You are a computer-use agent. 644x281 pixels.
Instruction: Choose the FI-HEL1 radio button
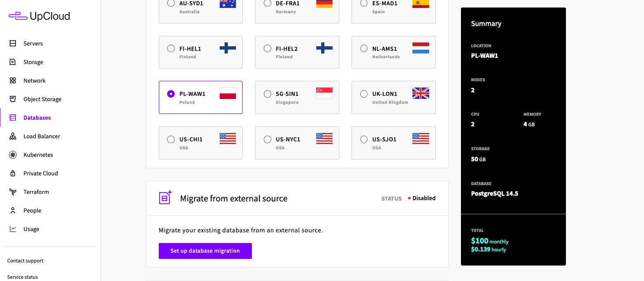tap(171, 49)
